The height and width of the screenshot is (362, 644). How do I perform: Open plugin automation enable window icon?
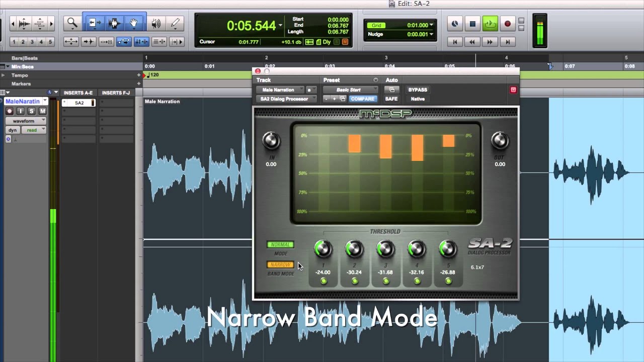tap(391, 89)
